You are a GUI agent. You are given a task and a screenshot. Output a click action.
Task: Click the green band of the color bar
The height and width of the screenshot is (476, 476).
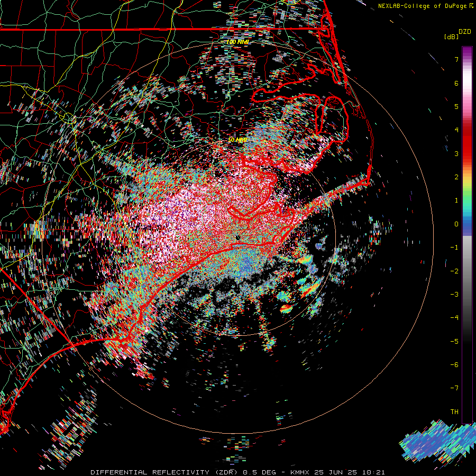tap(467, 194)
